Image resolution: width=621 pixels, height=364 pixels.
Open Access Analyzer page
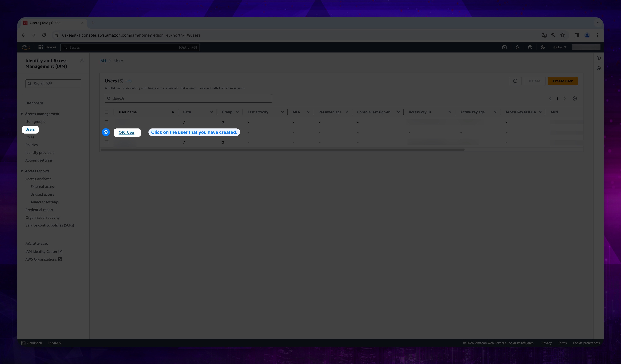(38, 179)
